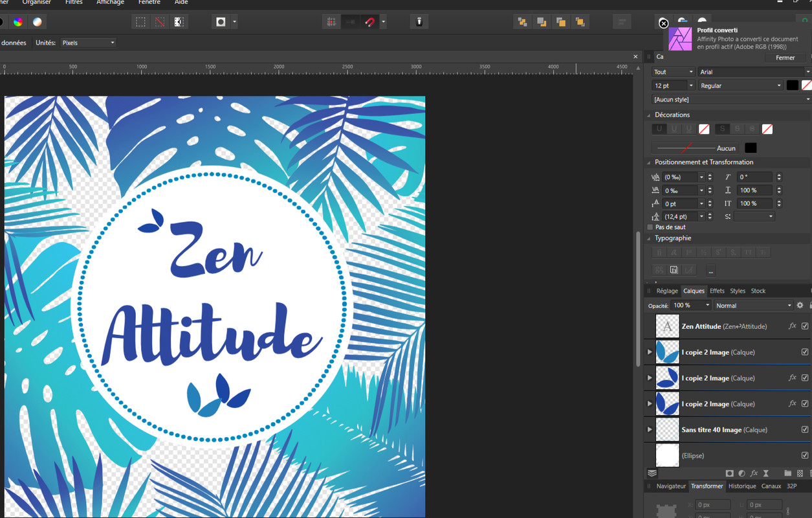Open the [Aucun style] character style dropdown

tap(731, 100)
